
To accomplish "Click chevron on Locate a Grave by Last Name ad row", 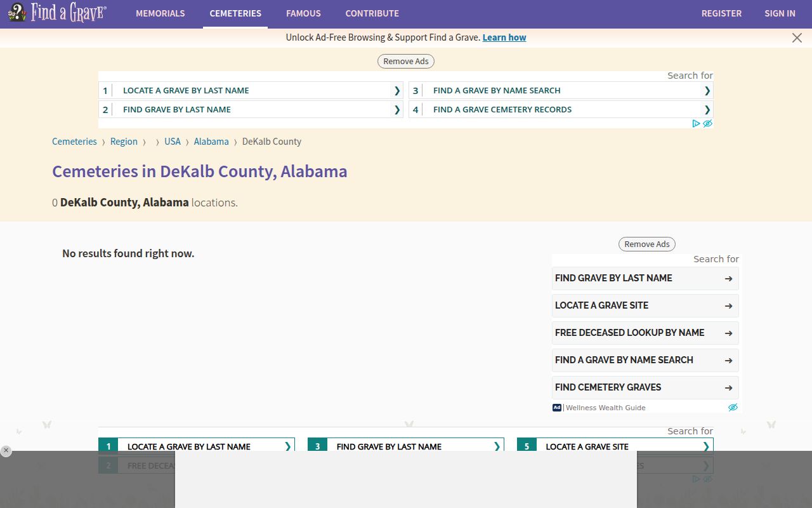I will click(397, 90).
